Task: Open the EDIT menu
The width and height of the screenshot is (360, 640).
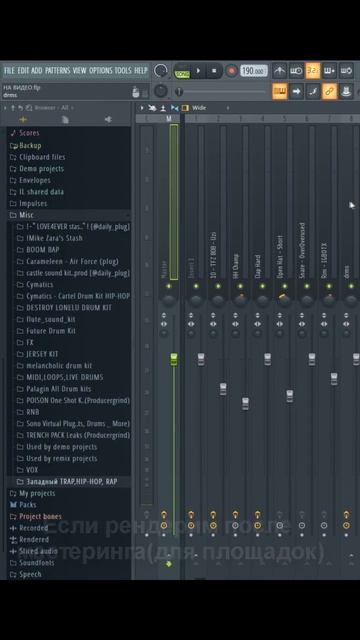Action: [23, 71]
